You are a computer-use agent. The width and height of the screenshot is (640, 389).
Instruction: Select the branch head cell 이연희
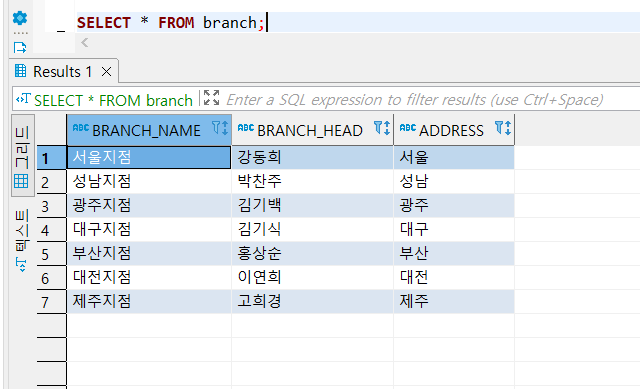[313, 278]
